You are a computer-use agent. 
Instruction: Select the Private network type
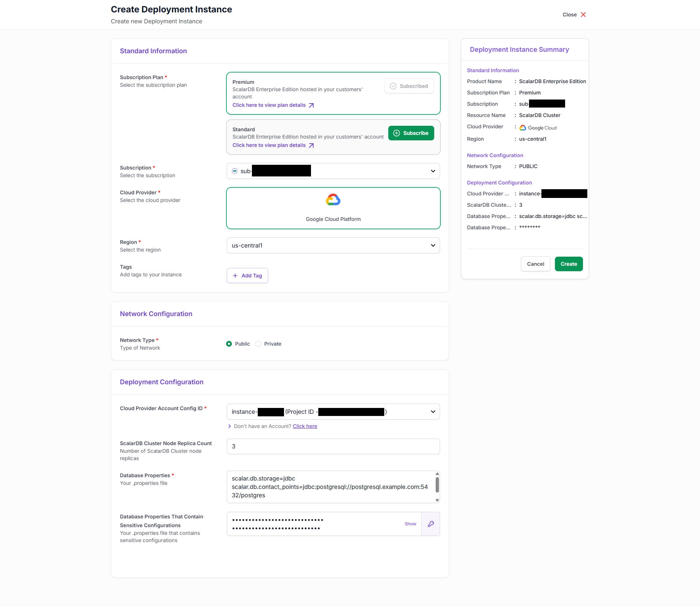(x=258, y=344)
